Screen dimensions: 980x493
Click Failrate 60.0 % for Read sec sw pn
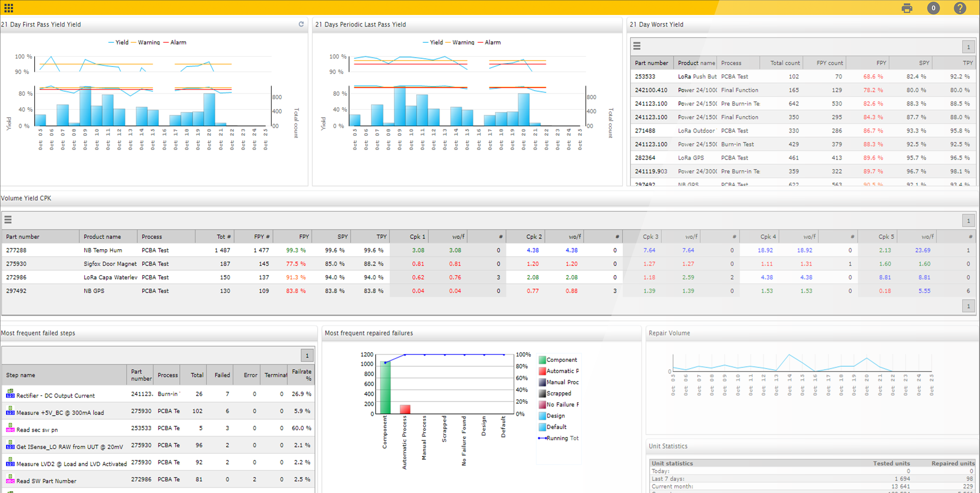[301, 428]
